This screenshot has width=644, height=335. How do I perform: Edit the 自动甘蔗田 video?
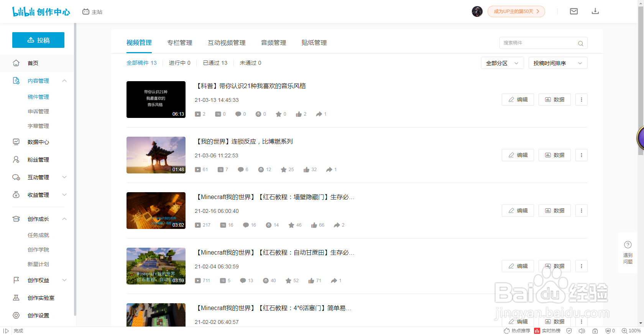[518, 266]
